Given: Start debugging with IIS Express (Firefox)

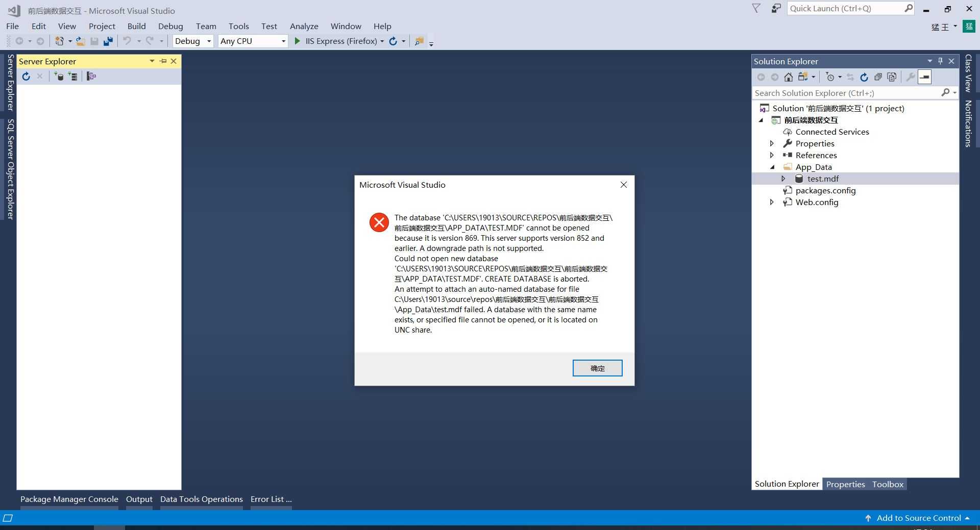Looking at the screenshot, I should click(335, 41).
